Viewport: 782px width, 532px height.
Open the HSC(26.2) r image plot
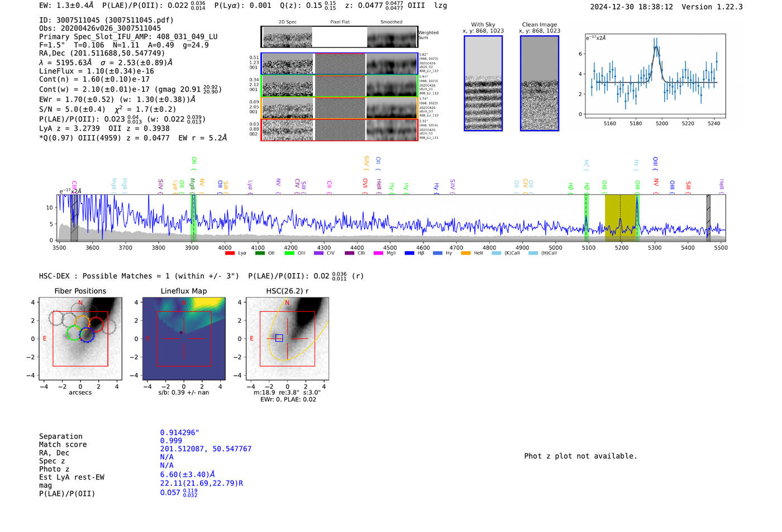click(287, 339)
